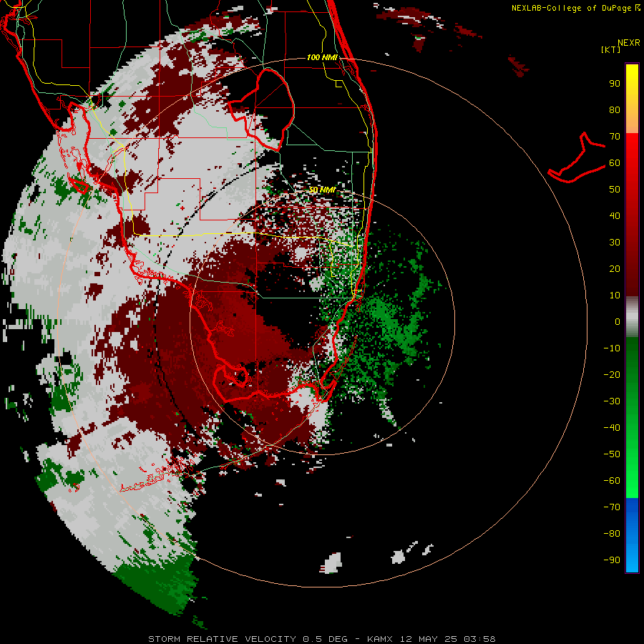Click the -90 value on velocity scale
Image resolution: width=644 pixels, height=644 pixels.
coord(612,560)
